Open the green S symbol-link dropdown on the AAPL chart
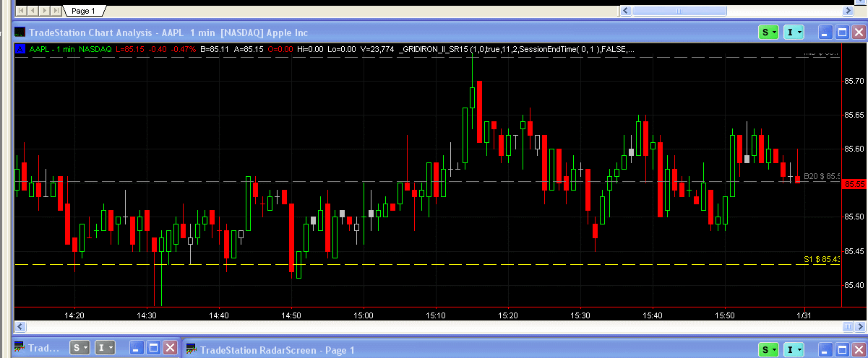The image size is (868, 358). pos(768,32)
